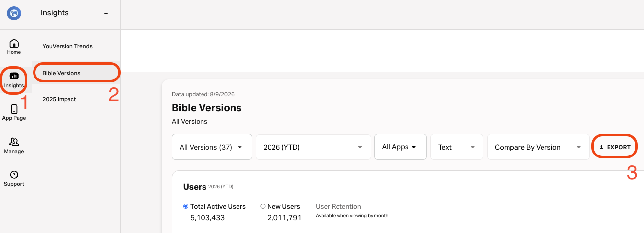
Task: Select the New Users radio button
Action: click(x=263, y=206)
